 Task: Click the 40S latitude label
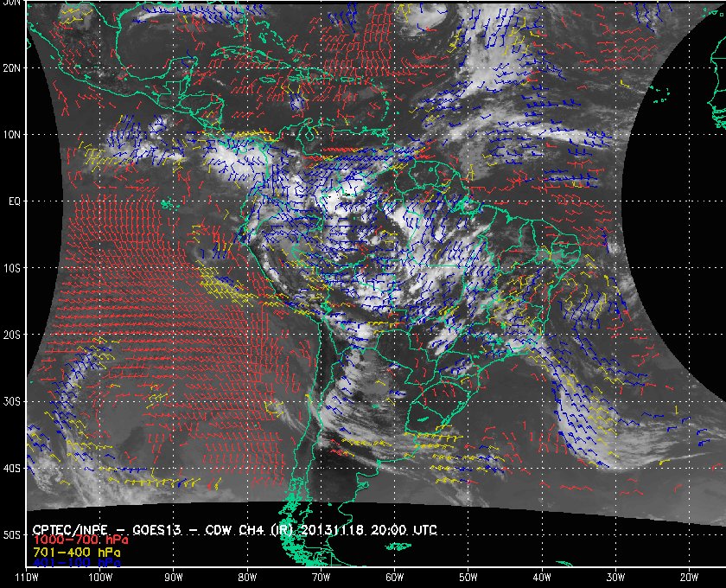[11, 469]
